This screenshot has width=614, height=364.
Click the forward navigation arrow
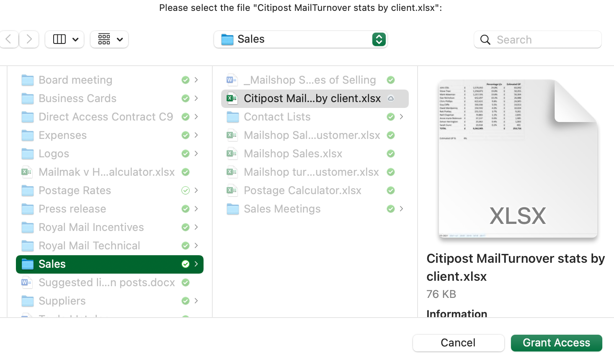pyautogui.click(x=29, y=39)
